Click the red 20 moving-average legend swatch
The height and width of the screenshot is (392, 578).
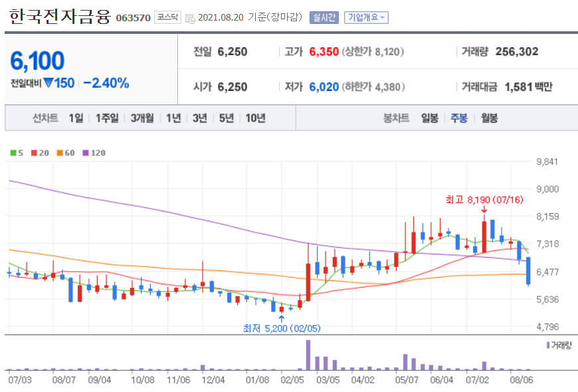(x=35, y=153)
